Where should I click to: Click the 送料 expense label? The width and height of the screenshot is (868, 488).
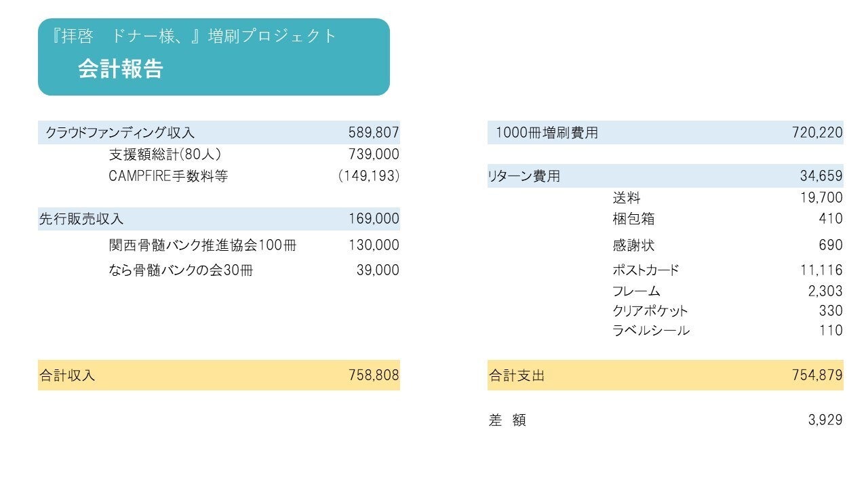626,198
